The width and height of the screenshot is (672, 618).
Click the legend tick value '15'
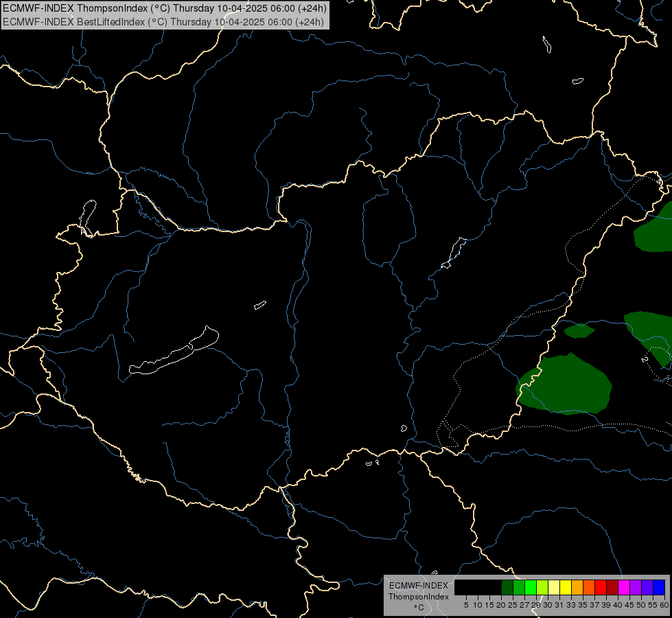point(489,605)
